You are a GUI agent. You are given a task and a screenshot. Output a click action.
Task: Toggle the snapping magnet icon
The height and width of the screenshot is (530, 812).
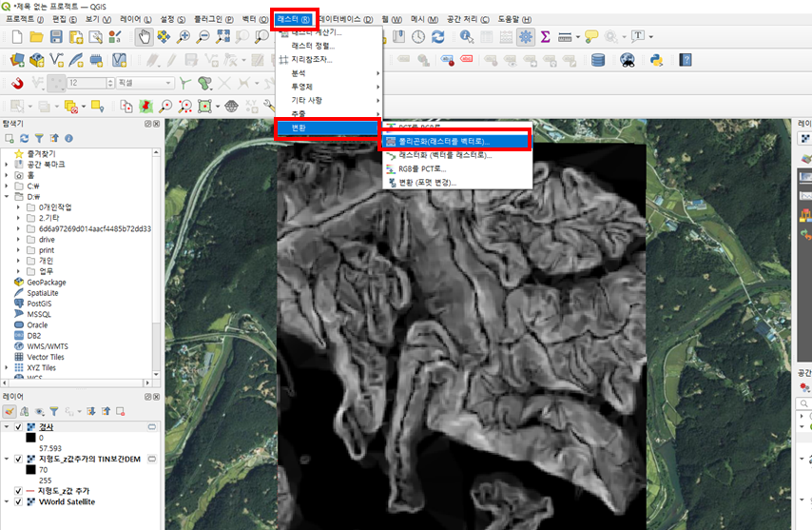18,83
